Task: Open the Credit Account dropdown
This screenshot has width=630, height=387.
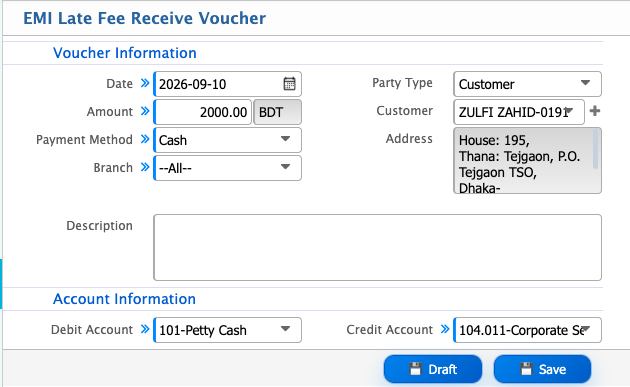Action: 527,330
